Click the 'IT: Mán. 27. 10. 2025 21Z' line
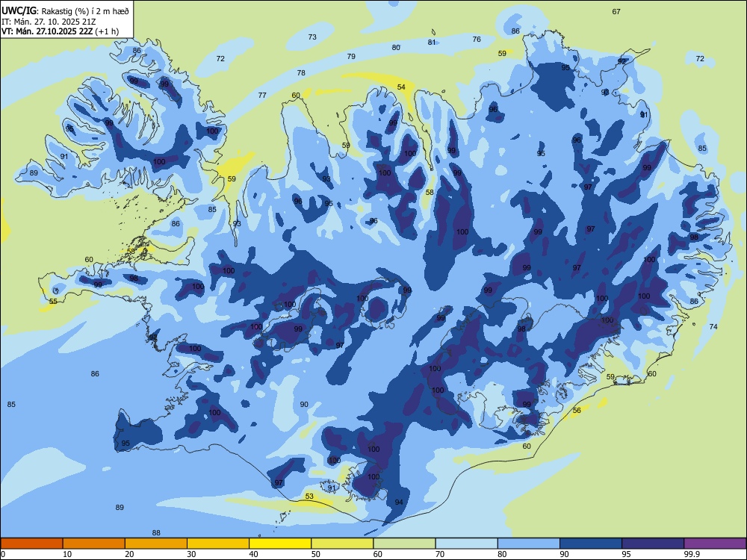The height and width of the screenshot is (560, 747). pos(49,22)
